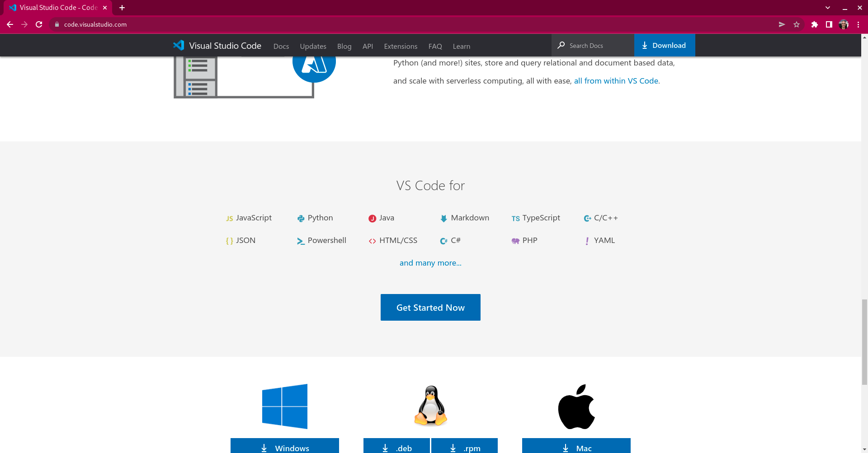This screenshot has width=868, height=453.
Task: Open the TypeScript language link
Action: (541, 218)
